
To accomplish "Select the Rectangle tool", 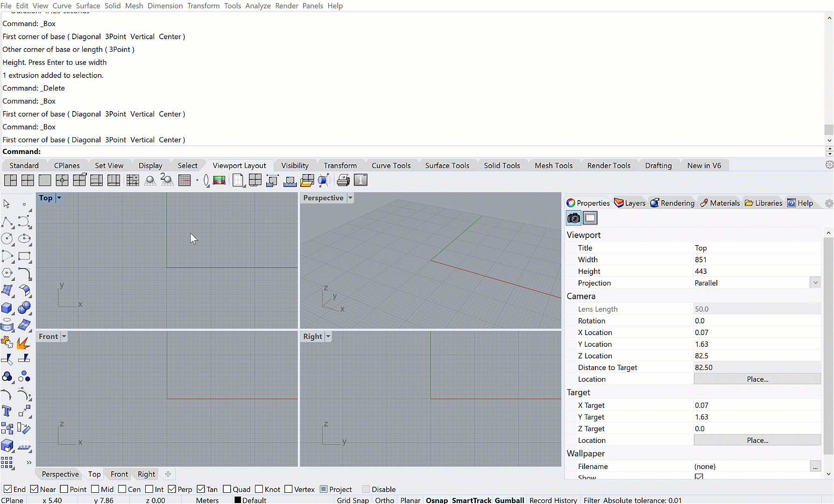I will [x=24, y=256].
